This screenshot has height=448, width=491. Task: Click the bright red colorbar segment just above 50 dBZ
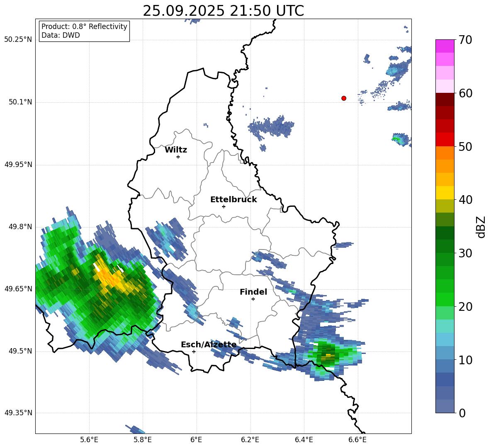click(x=445, y=140)
